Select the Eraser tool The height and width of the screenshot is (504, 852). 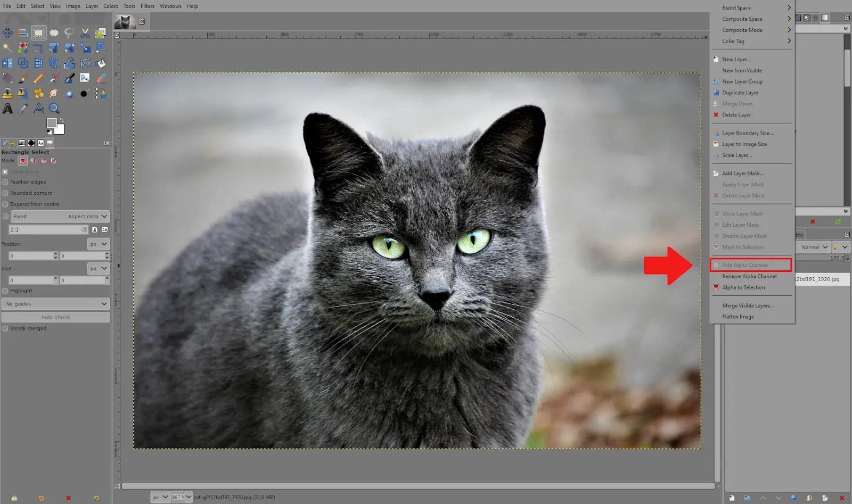pyautogui.click(x=101, y=78)
